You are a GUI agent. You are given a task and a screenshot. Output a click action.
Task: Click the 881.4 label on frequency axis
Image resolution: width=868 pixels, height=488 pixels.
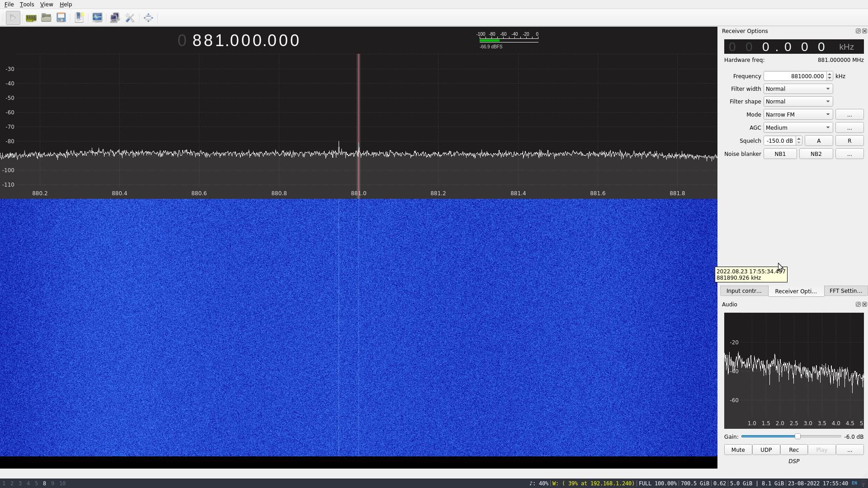click(518, 193)
